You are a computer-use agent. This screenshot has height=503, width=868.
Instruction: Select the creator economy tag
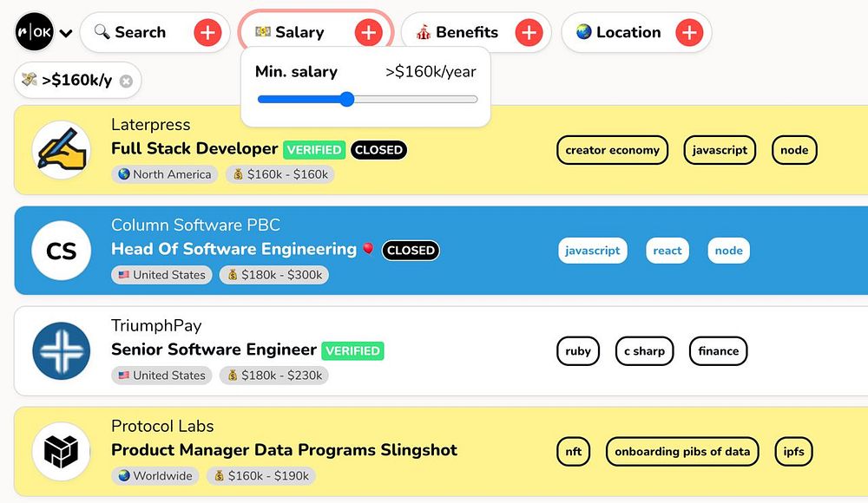[x=612, y=150]
